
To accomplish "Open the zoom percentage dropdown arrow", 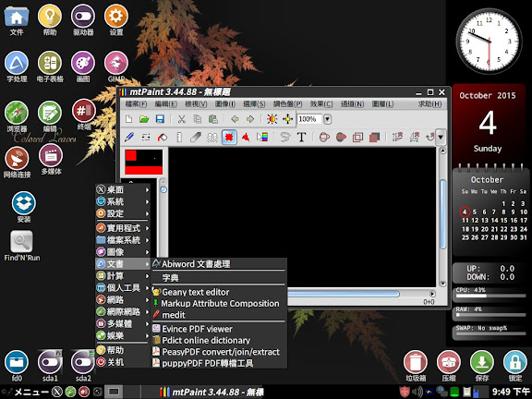I will pos(327,119).
